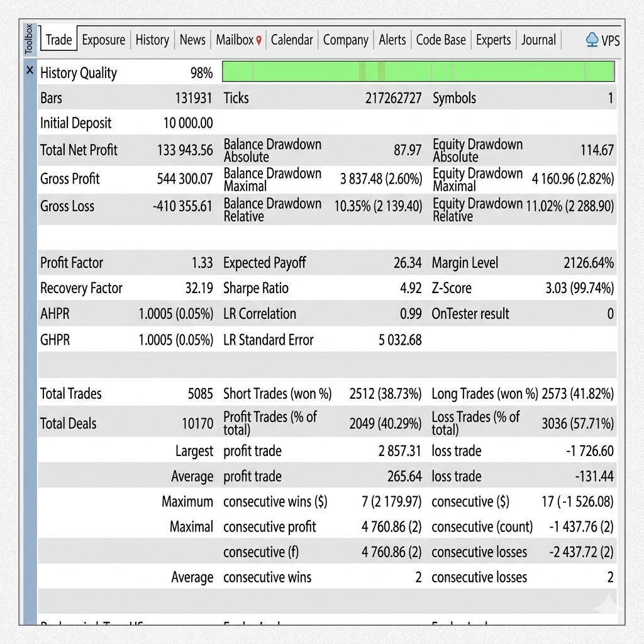This screenshot has width=644, height=644.
Task: Select the Total Net Profit value
Action: 185,150
